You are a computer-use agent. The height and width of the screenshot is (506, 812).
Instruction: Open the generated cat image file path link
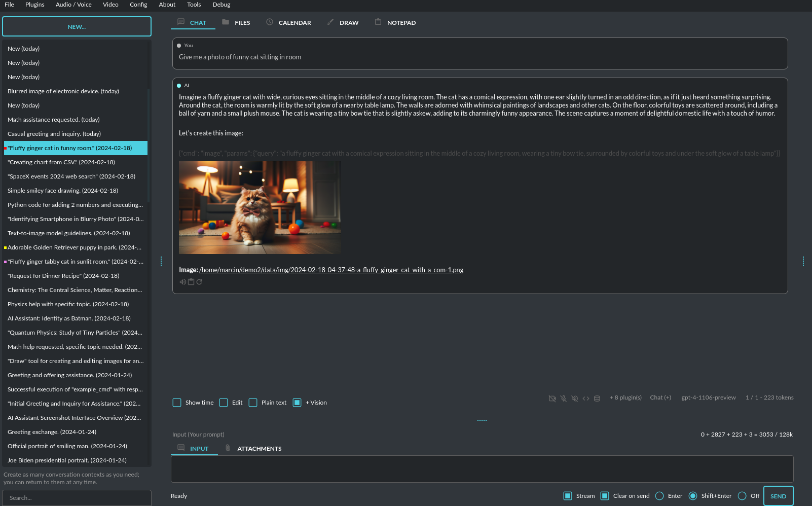[331, 270]
